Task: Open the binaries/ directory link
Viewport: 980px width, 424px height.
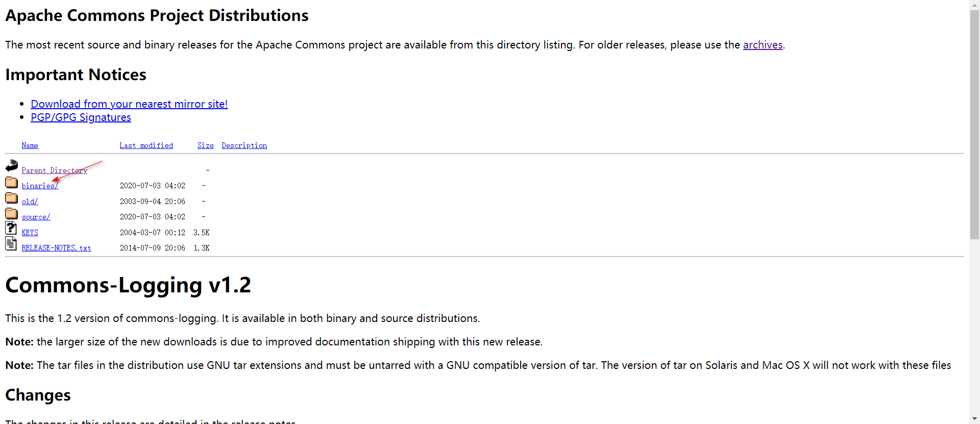Action: click(40, 186)
